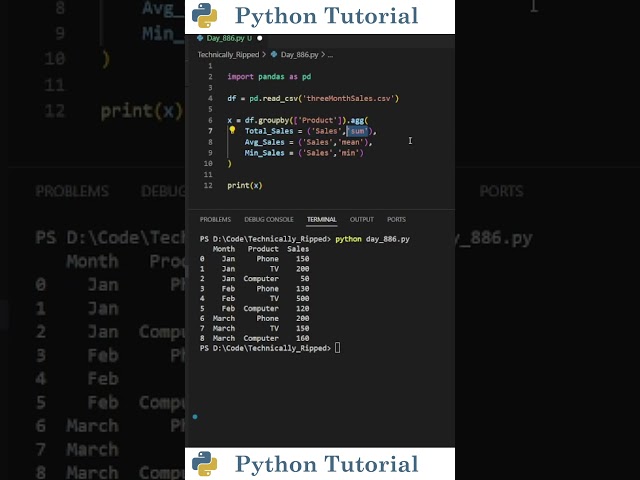640x480 pixels.
Task: Click the Sales value 120 for Feb Computer
Action: click(302, 309)
